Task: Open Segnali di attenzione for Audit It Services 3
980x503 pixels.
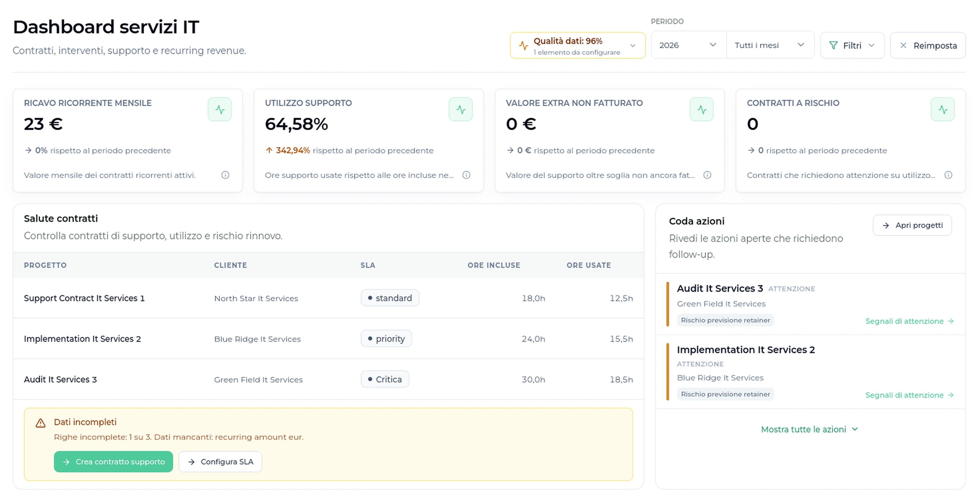Action: 909,321
